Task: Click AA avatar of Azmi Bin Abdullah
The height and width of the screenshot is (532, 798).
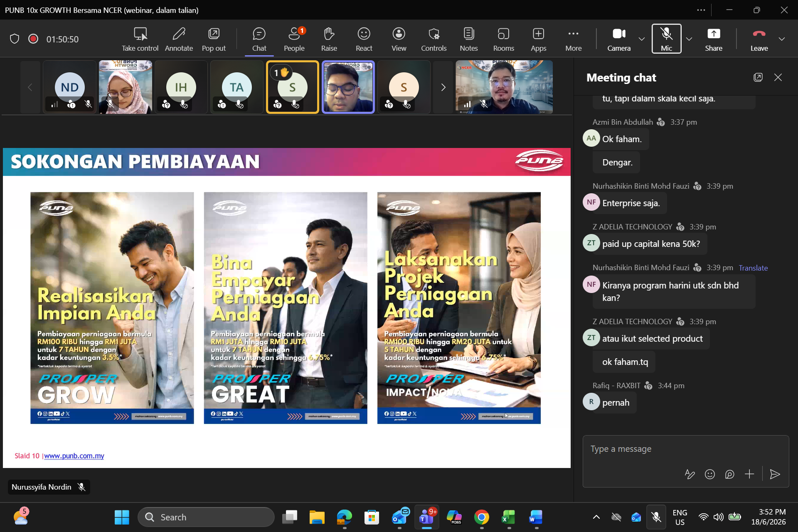Action: pyautogui.click(x=591, y=138)
